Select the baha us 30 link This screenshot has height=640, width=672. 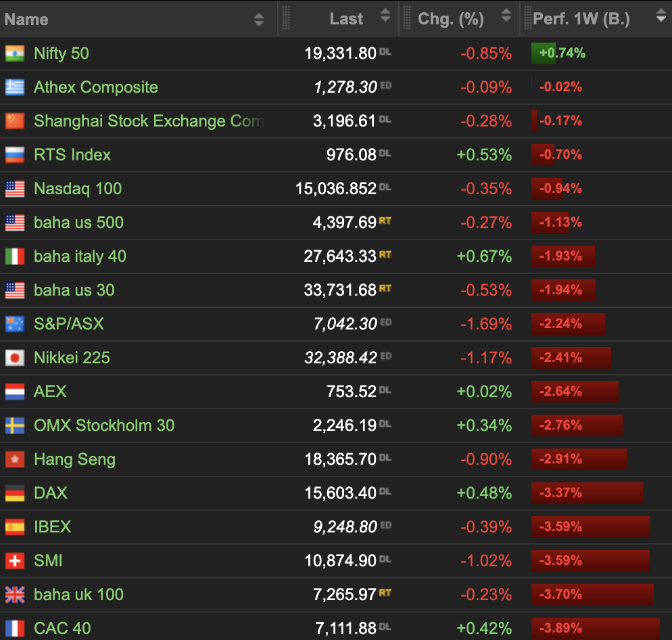74,290
